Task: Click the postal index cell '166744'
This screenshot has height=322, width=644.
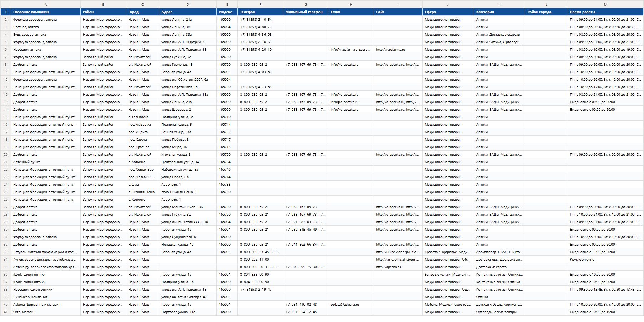Action: tap(227, 125)
